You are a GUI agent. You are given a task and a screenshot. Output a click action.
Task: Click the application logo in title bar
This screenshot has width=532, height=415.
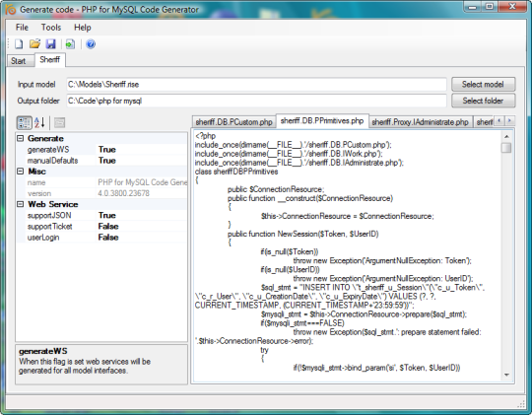tap(11, 10)
